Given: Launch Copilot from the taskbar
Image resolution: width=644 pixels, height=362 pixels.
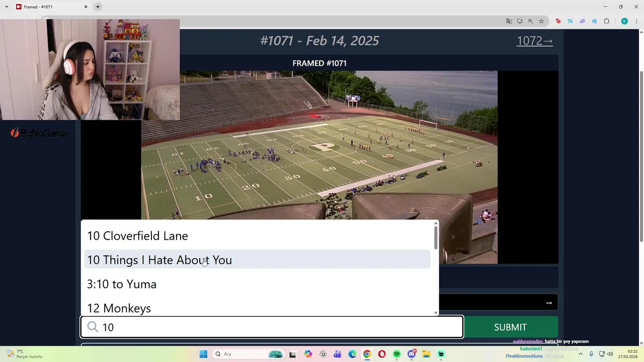Looking at the screenshot, I should pos(308,354).
